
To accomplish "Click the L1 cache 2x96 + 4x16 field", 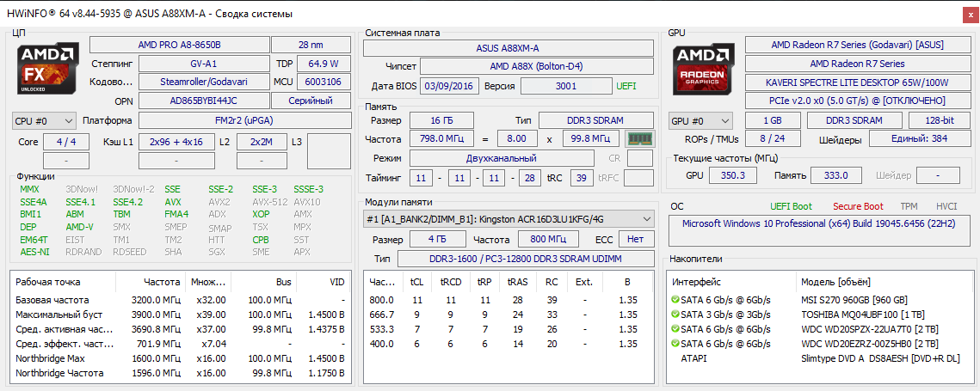I will click(x=176, y=142).
